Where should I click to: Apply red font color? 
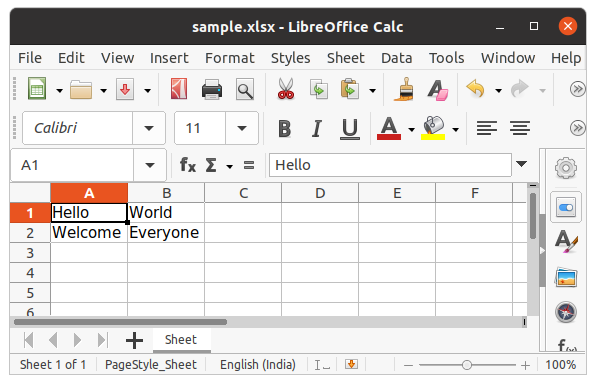(389, 128)
